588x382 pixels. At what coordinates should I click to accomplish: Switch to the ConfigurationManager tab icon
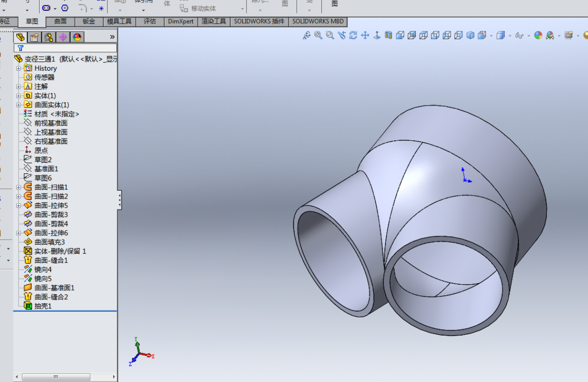pyautogui.click(x=49, y=37)
